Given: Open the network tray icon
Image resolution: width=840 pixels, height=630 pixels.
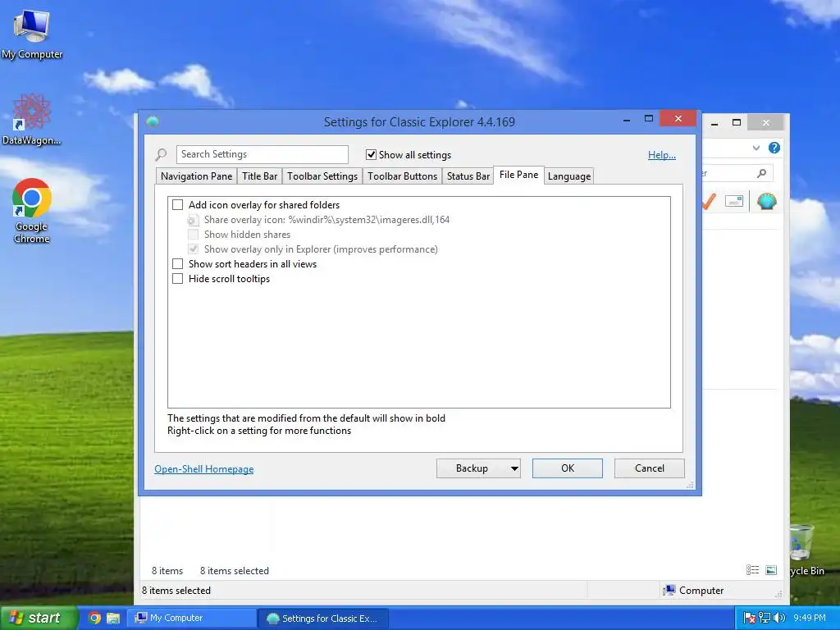Looking at the screenshot, I should pyautogui.click(x=765, y=619).
